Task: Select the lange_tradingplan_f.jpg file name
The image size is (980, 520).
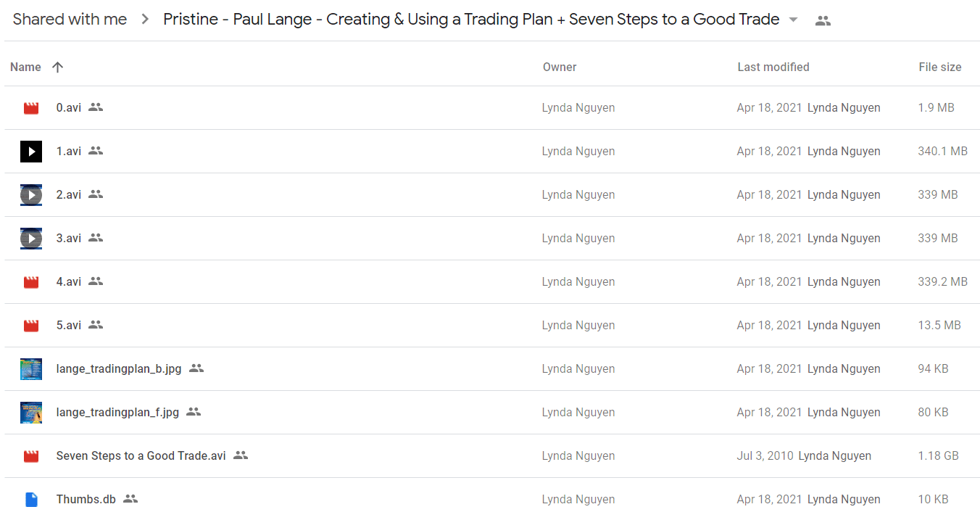Action: (117, 412)
